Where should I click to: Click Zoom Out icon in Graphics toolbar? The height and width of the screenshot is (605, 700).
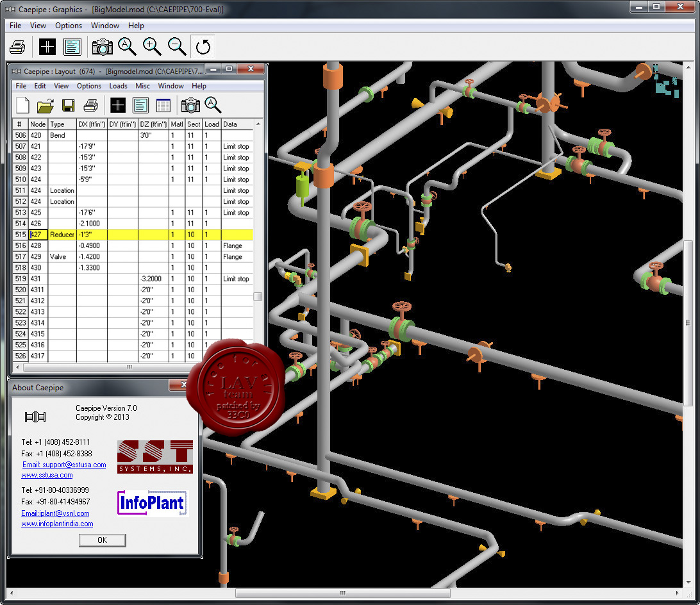[x=177, y=46]
